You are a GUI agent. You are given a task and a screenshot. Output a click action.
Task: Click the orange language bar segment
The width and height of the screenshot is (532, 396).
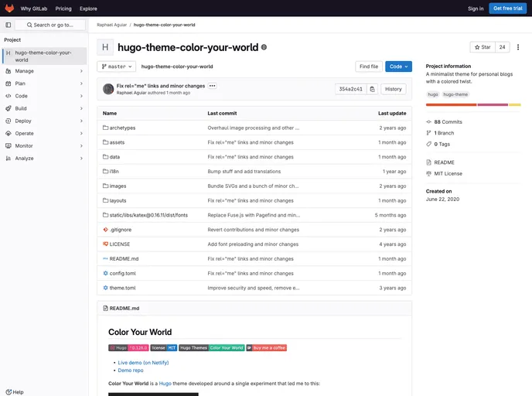pos(452,105)
